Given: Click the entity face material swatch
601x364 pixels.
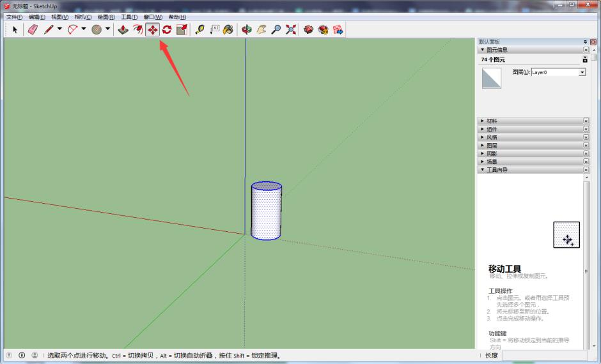Looking at the screenshot, I should 492,78.
